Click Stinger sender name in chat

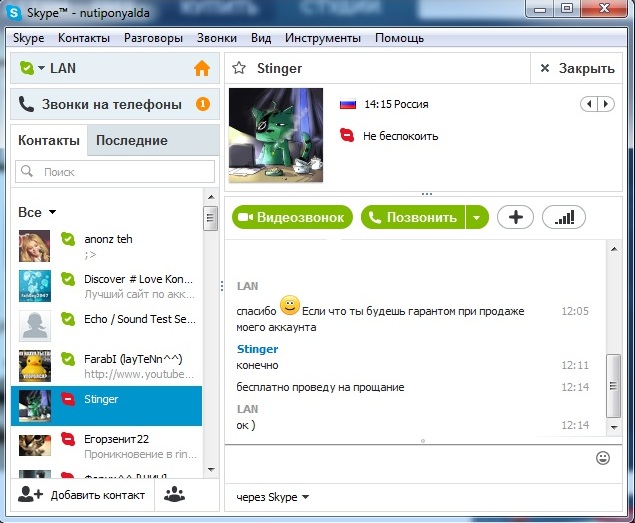(x=258, y=349)
